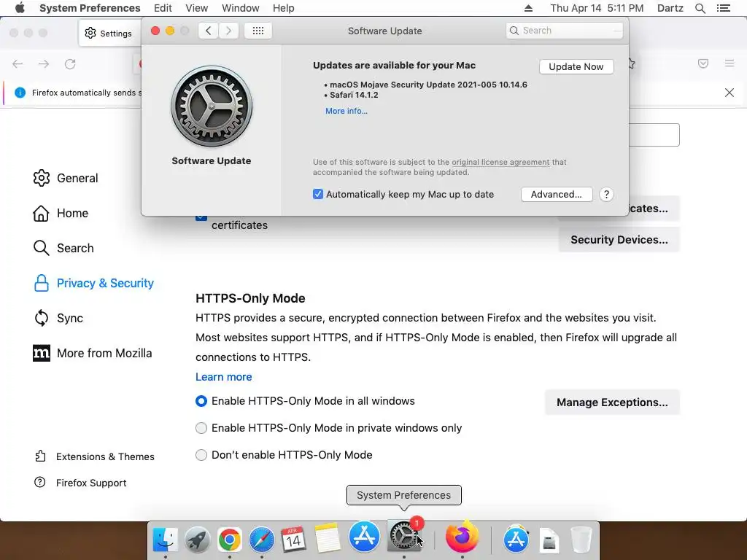Open the View menu
Image resolution: width=747 pixels, height=560 pixels.
(197, 8)
